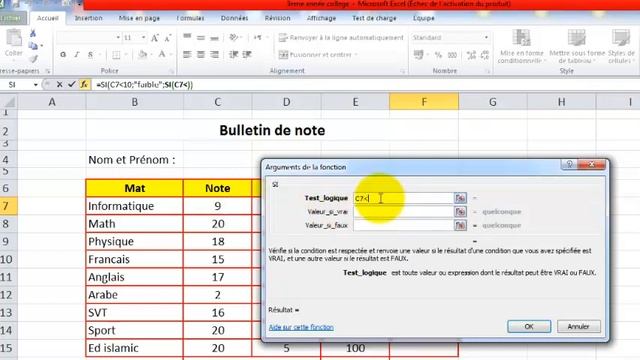Image resolution: width=640 pixels, height=360 pixels.
Task: Click the Coller (paste) icon
Action: point(13,39)
